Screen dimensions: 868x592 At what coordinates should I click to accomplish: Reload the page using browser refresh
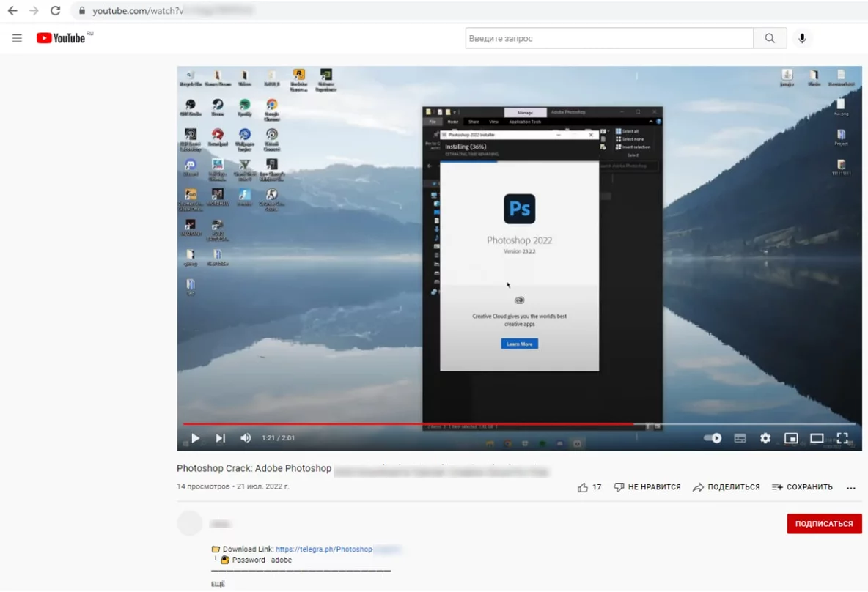tap(55, 11)
